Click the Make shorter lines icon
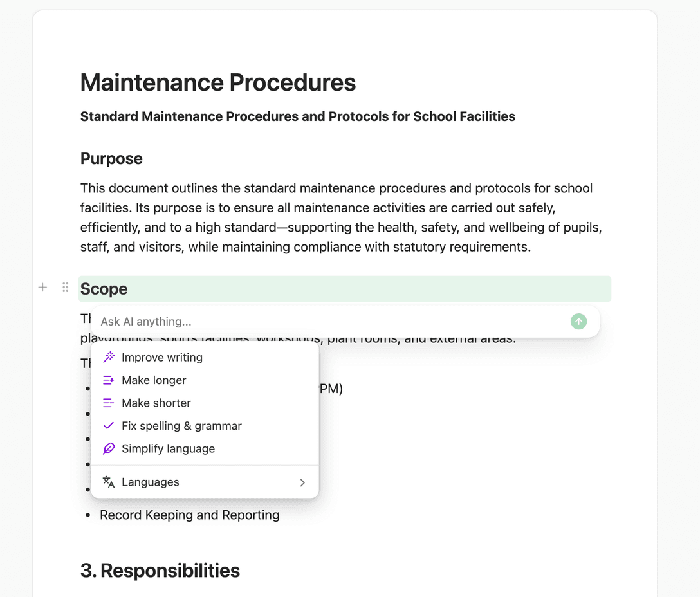This screenshot has height=597, width=700. pos(109,403)
